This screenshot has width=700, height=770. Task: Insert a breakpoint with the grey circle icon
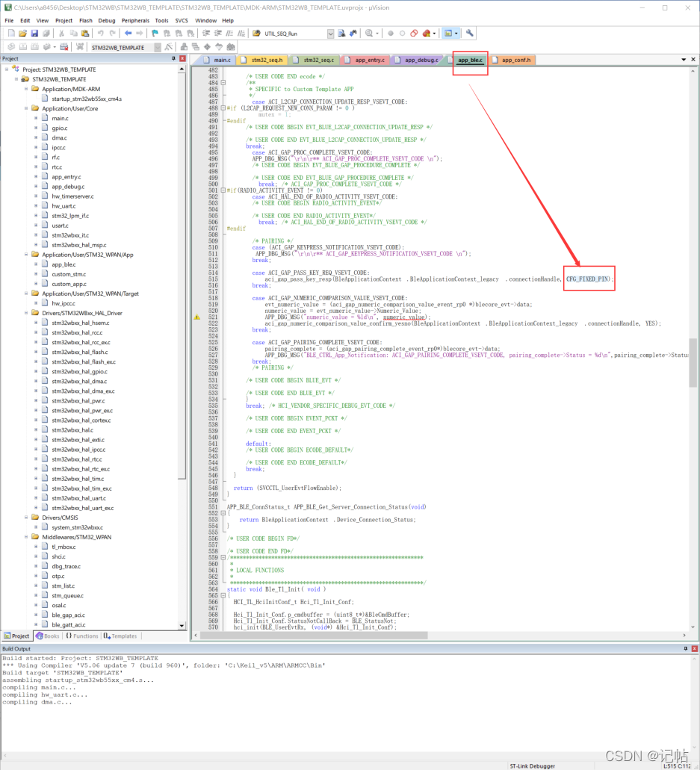coord(391,34)
